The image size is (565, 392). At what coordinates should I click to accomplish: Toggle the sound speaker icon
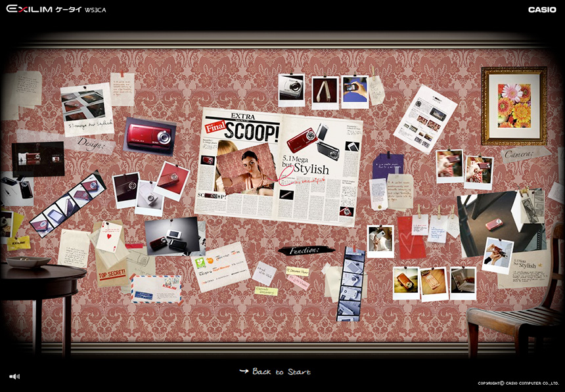point(14,376)
